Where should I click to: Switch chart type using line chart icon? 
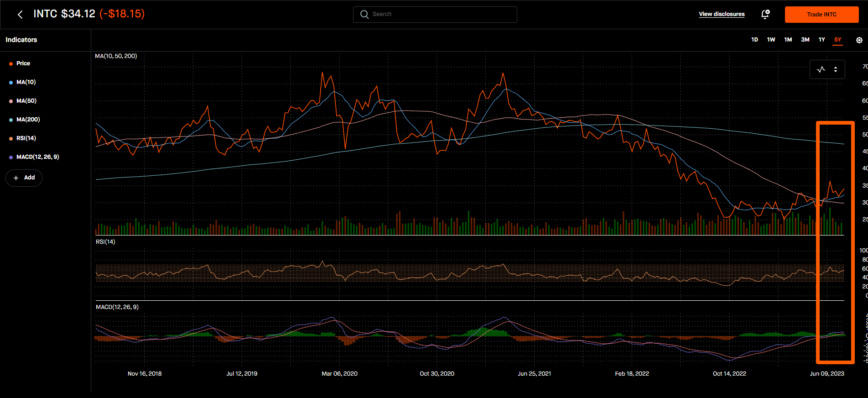tap(821, 69)
